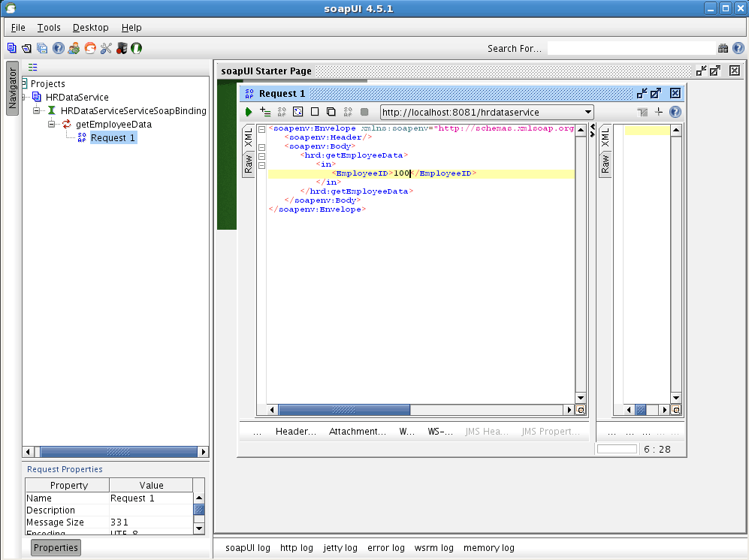749x560 pixels.
Task: Select the response XML tab
Action: pyautogui.click(x=606, y=138)
